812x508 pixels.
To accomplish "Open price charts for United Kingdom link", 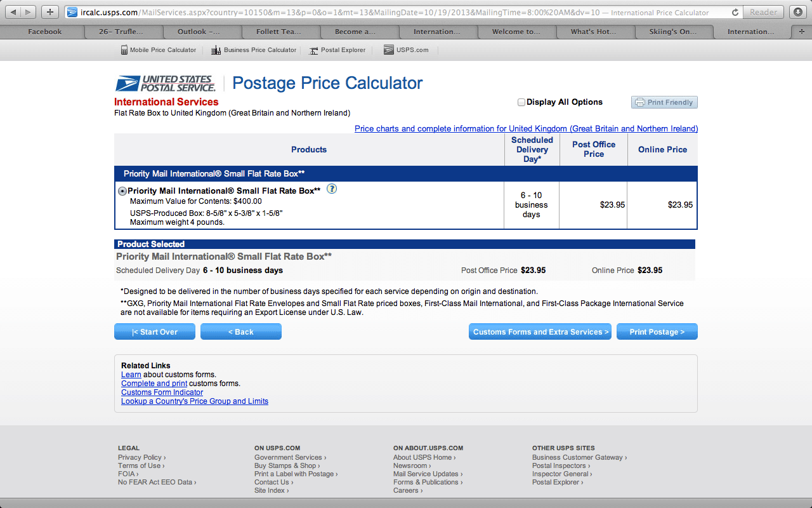I will (526, 129).
